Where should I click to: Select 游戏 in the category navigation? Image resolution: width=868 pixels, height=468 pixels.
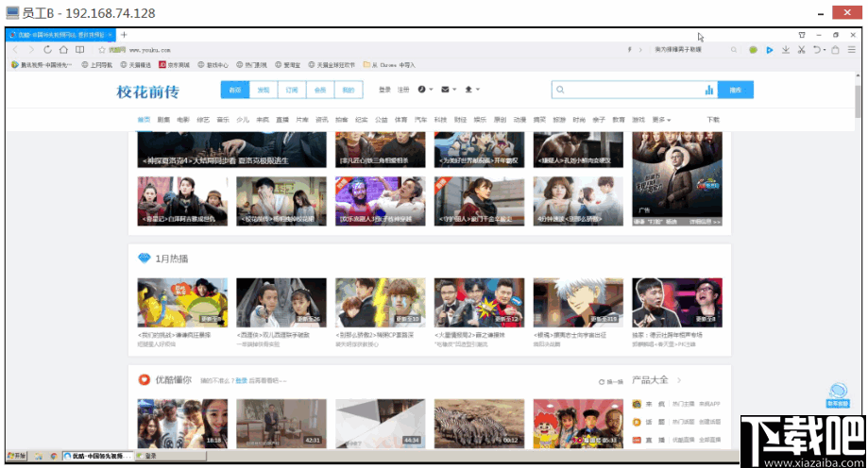point(638,120)
